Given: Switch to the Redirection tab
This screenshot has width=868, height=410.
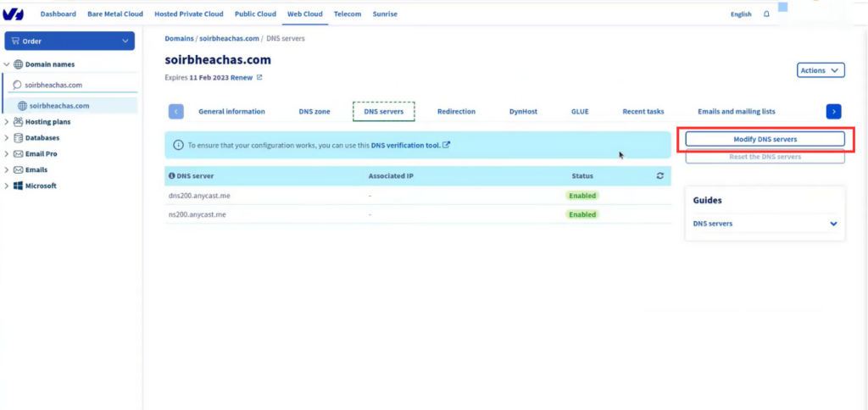Looking at the screenshot, I should (x=456, y=111).
